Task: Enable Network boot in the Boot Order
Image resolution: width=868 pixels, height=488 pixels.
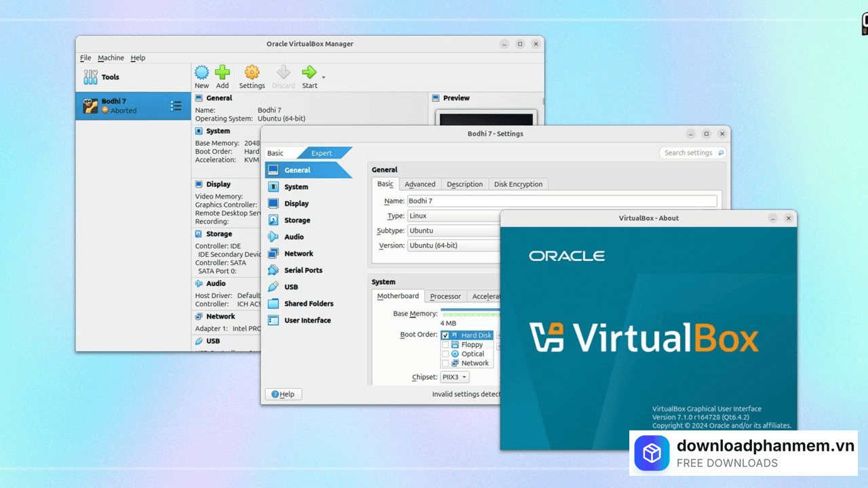Action: (x=446, y=363)
